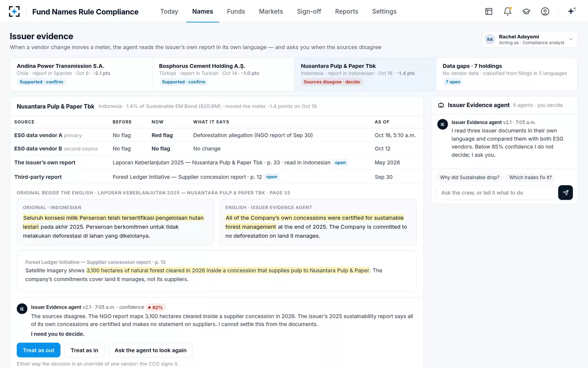The width and height of the screenshot is (588, 368).
Task: Select the Names tab
Action: (x=203, y=11)
